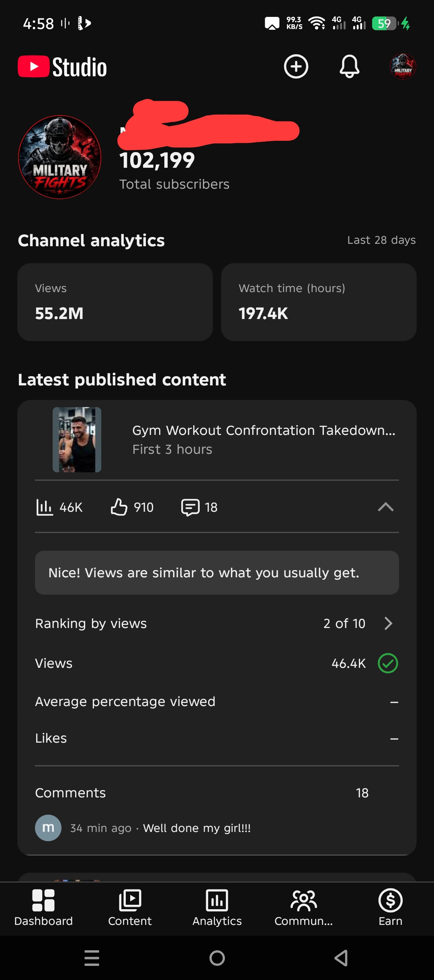The image size is (434, 980).
Task: Open the Community tab
Action: (x=303, y=908)
